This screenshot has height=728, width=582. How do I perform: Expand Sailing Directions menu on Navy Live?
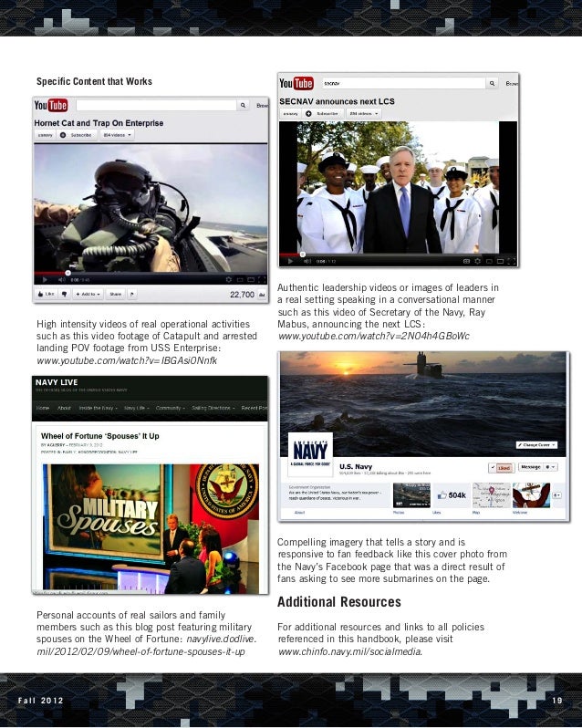[213, 408]
